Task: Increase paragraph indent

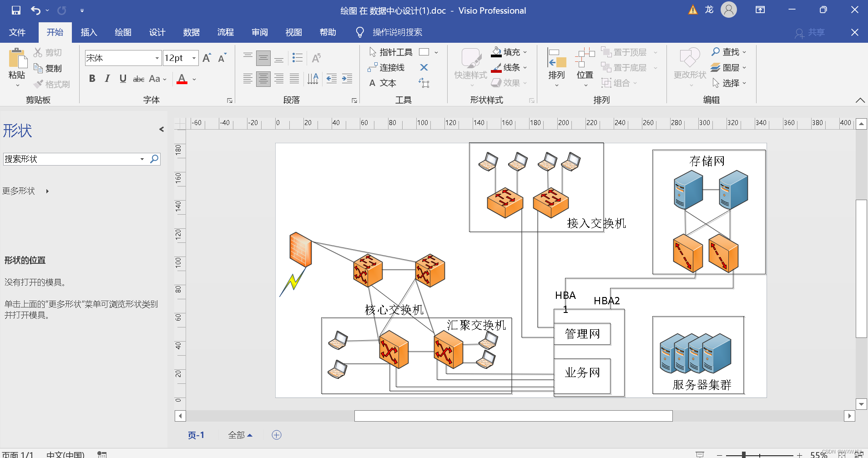Action: [347, 79]
